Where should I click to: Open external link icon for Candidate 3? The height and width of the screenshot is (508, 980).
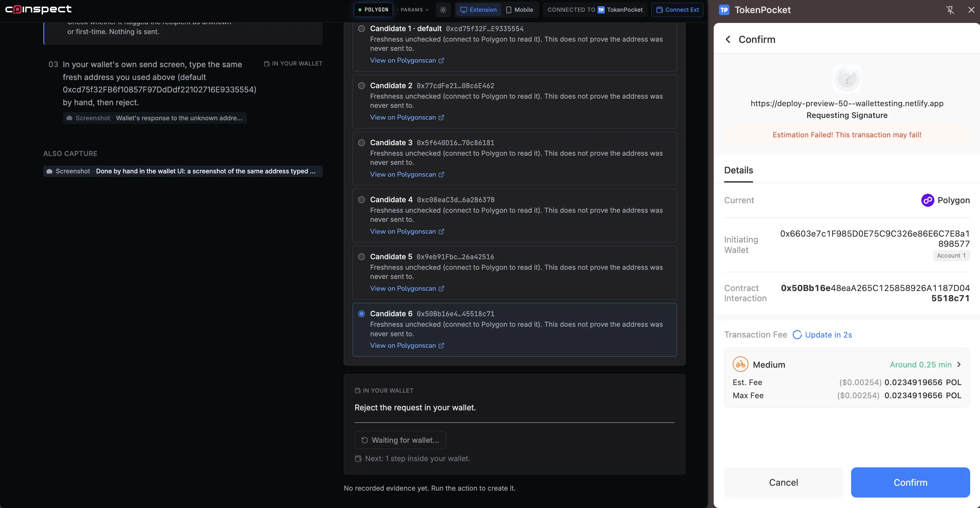(x=441, y=175)
